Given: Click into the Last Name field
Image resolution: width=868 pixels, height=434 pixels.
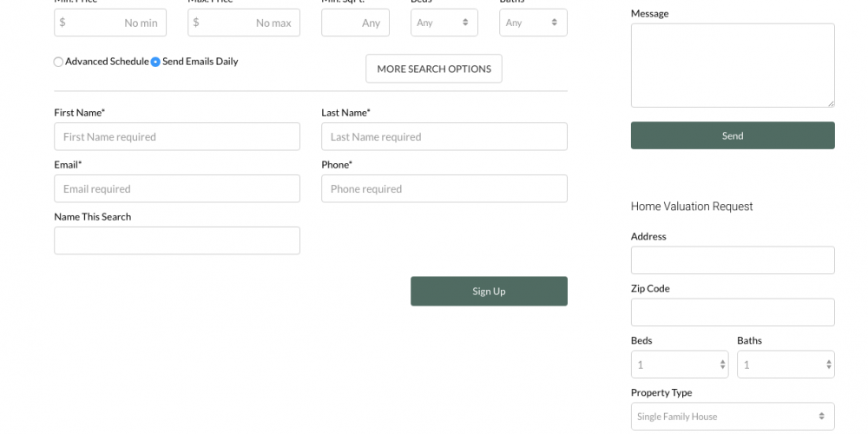Looking at the screenshot, I should click(x=444, y=137).
